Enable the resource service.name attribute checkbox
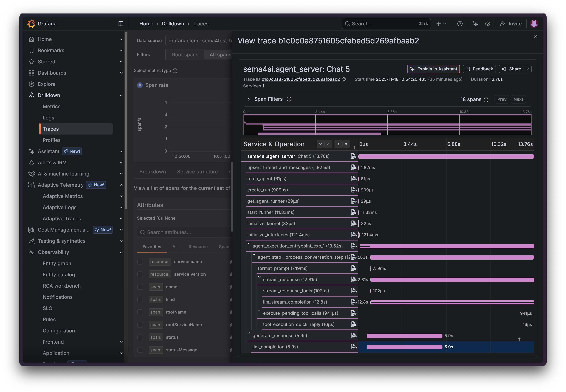The image size is (566, 392). (x=140, y=262)
